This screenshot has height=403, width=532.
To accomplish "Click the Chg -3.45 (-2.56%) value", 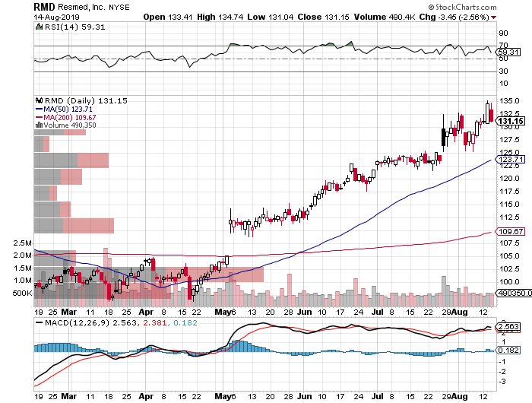I will click(x=454, y=17).
